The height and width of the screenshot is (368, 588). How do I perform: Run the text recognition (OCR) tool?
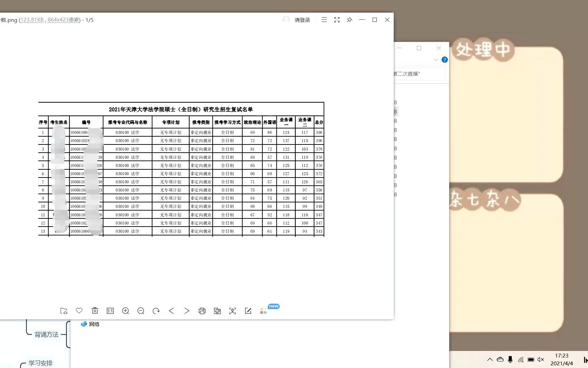[233, 311]
